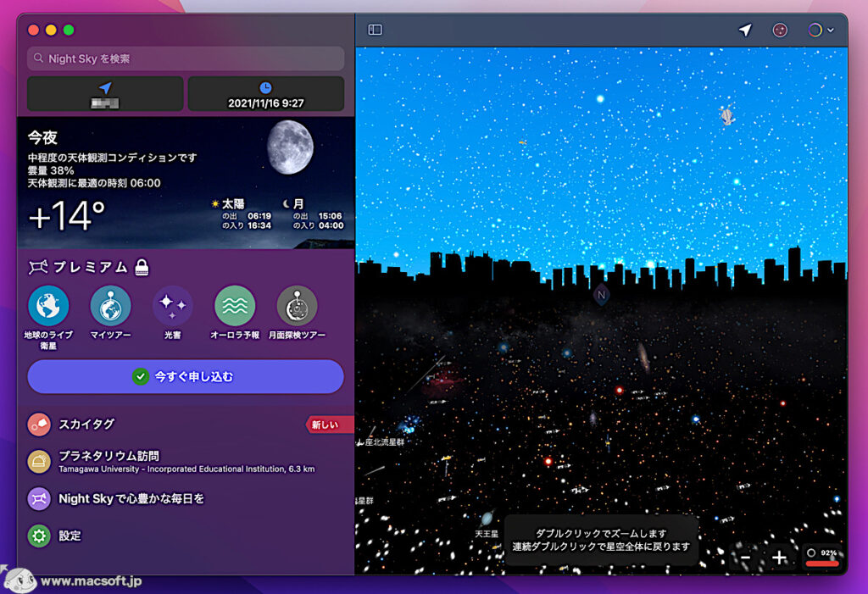Click the 92% indicator with red bar

(822, 557)
